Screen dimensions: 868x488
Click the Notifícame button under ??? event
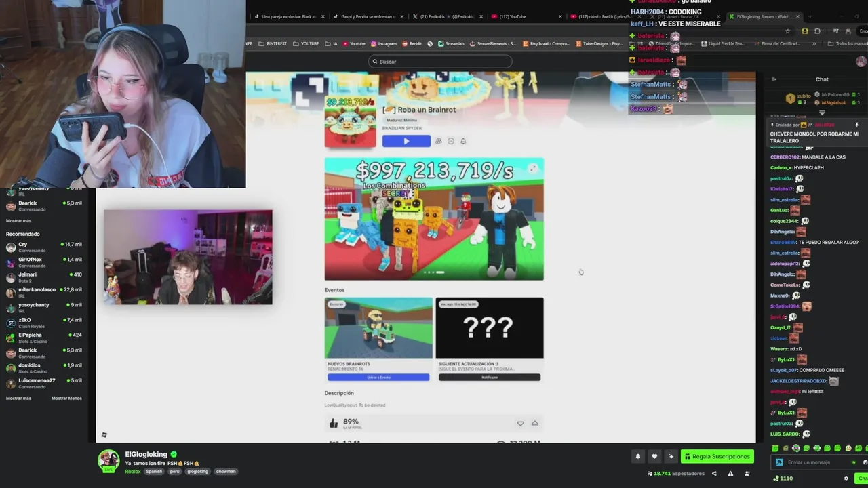click(x=489, y=377)
